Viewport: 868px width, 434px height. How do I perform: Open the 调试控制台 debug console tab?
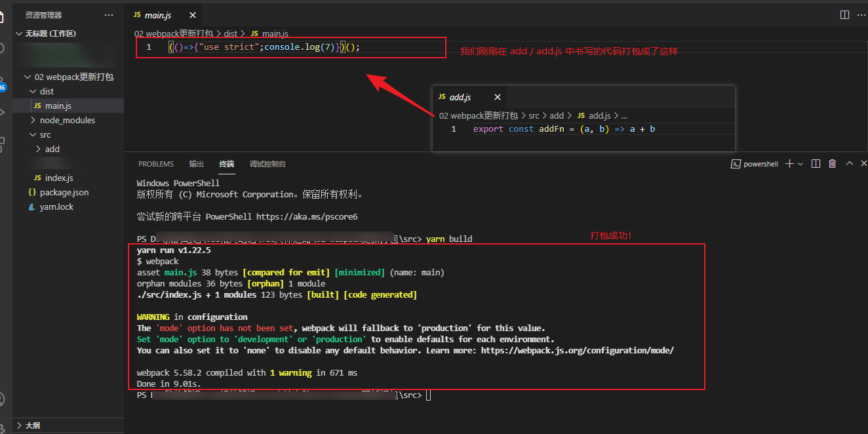(267, 164)
